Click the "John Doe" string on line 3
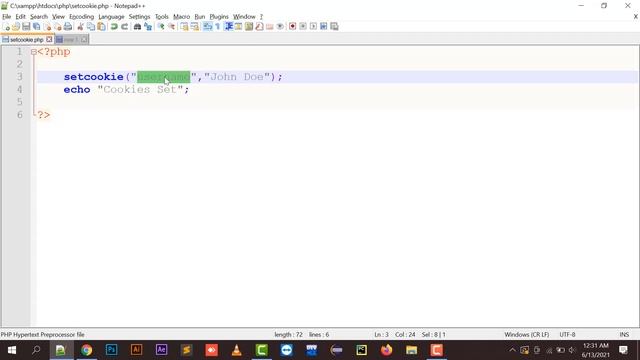Screen dimensions: 640x360 coord(237,77)
